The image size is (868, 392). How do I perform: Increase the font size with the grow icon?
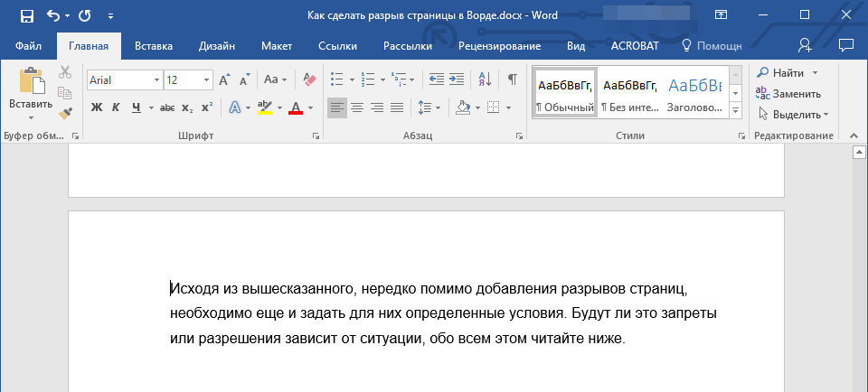click(224, 79)
